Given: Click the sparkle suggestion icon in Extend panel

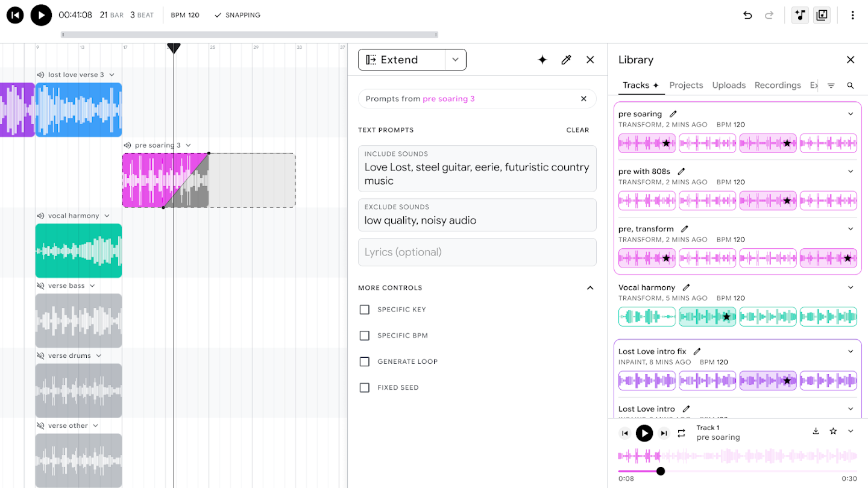Looking at the screenshot, I should click(x=542, y=60).
